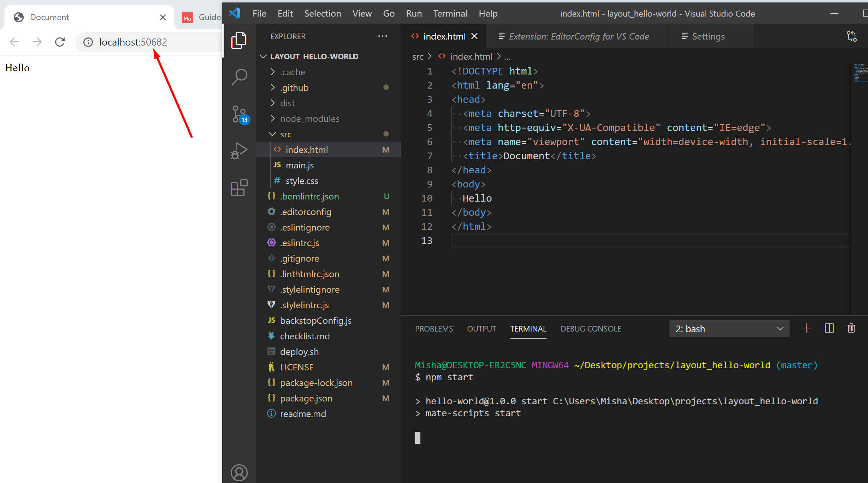Open Source Control view with 13 changes
This screenshot has width=868, height=483.
click(240, 115)
